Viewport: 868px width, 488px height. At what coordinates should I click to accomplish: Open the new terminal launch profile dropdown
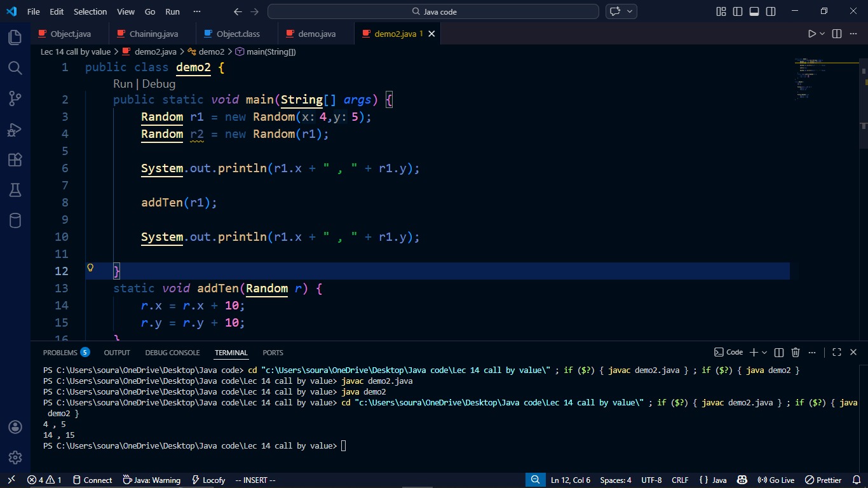764,352
